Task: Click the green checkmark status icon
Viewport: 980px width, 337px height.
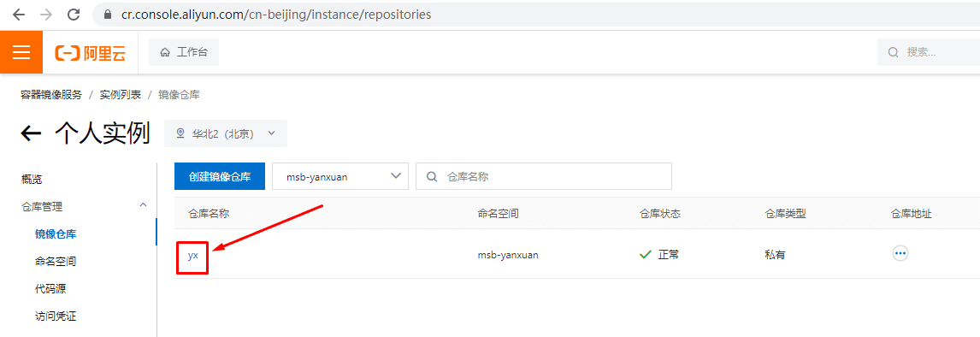Action: (x=646, y=255)
